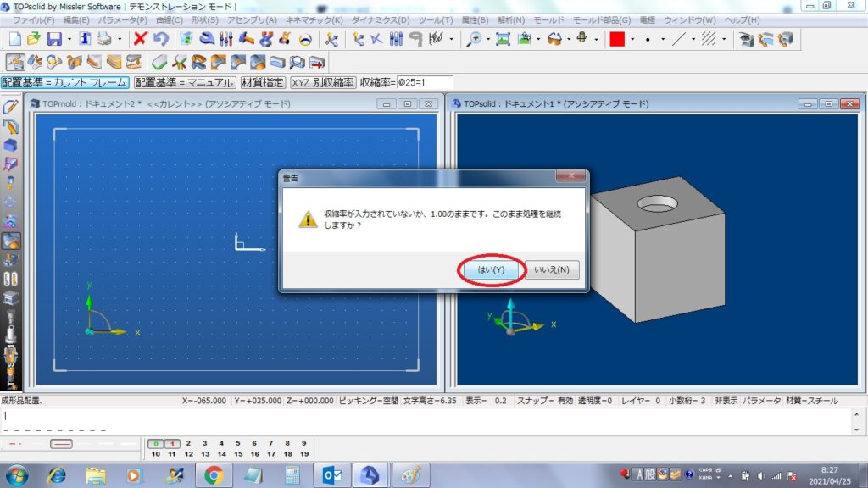Click はい(Y) in the warning dialog
Viewport: 868px width, 488px height.
tap(491, 269)
